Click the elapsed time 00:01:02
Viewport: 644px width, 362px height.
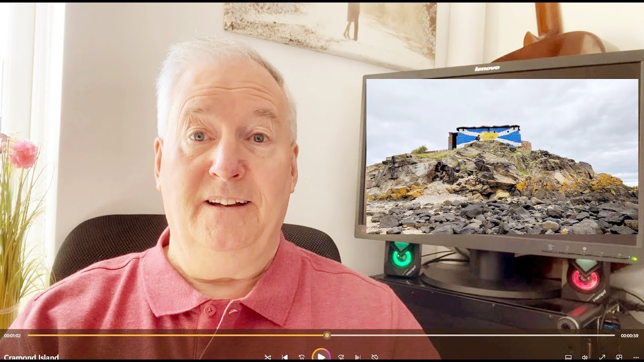tap(13, 335)
